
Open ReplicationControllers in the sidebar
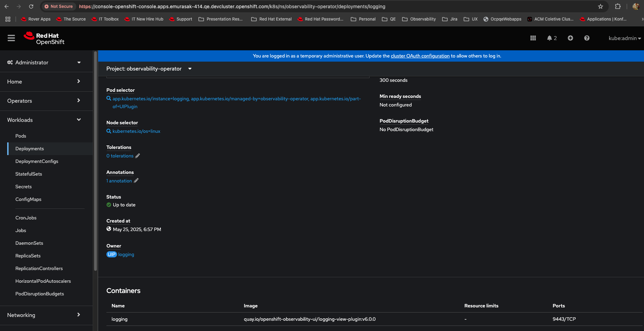39,268
